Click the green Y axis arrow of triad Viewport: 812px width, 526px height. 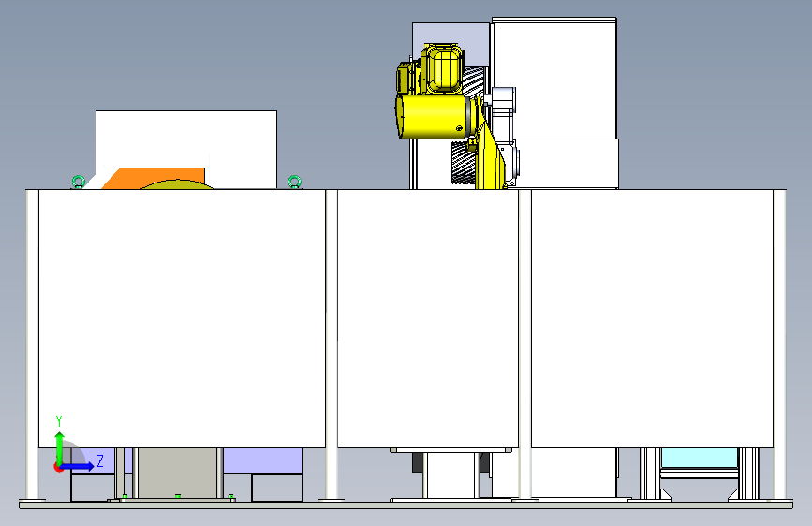60,447
